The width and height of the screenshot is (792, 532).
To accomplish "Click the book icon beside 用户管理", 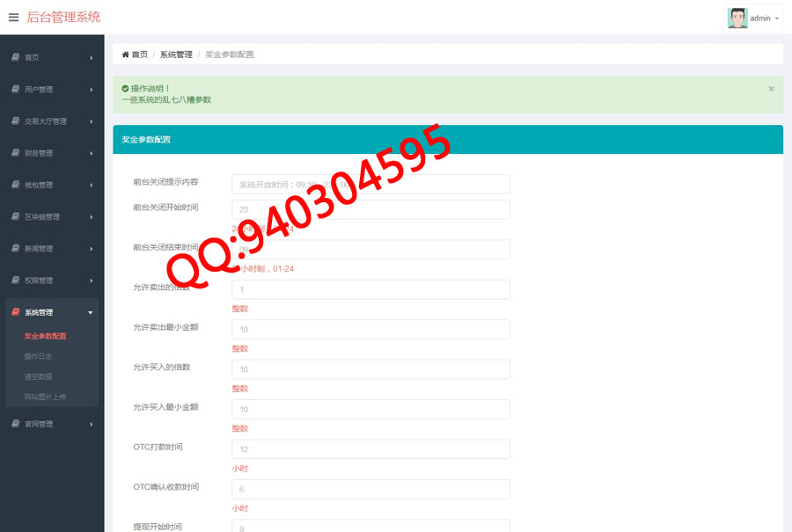I will pos(15,89).
